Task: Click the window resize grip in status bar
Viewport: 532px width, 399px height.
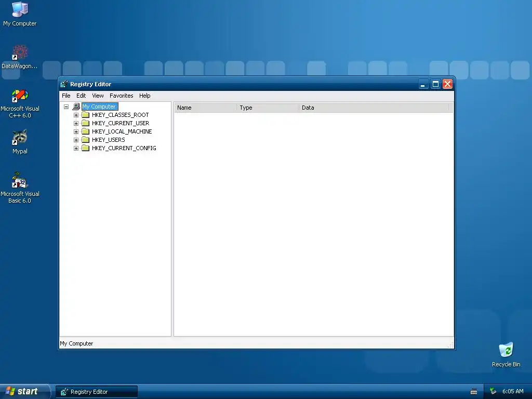Action: tap(450, 345)
